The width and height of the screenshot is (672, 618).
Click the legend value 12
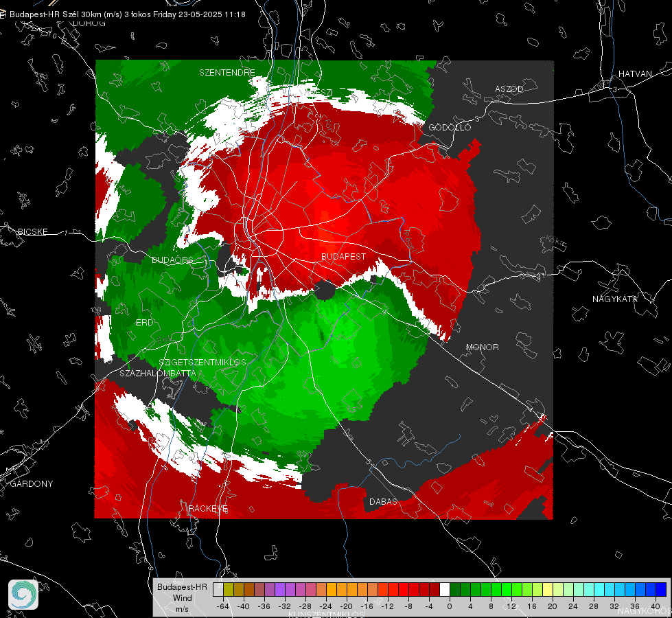(511, 606)
